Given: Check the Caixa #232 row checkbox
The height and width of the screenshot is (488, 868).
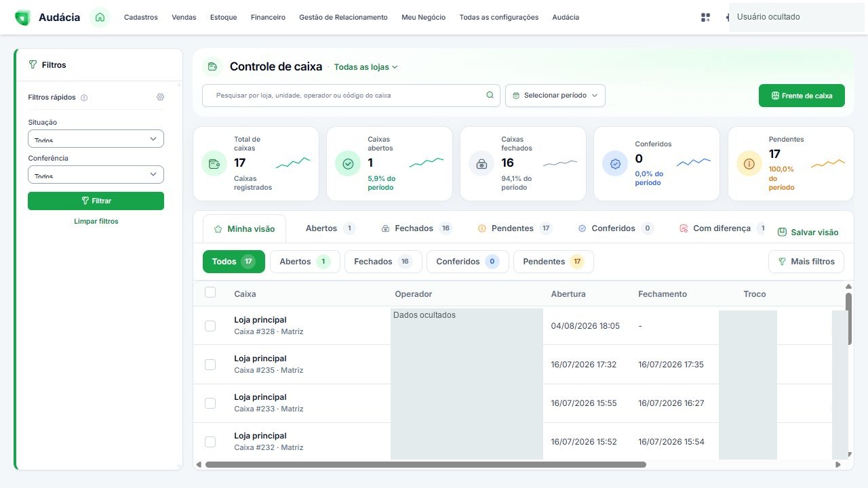Looking at the screenshot, I should (x=210, y=442).
